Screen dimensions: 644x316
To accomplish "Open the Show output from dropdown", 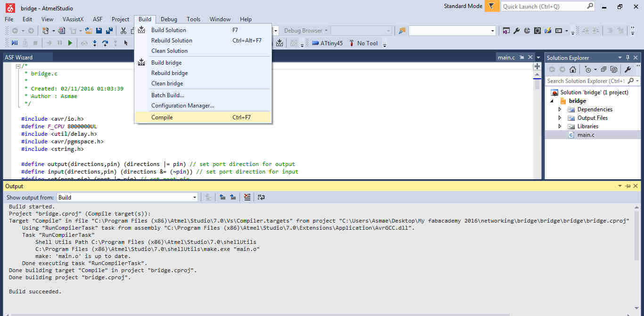I will pyautogui.click(x=195, y=198).
